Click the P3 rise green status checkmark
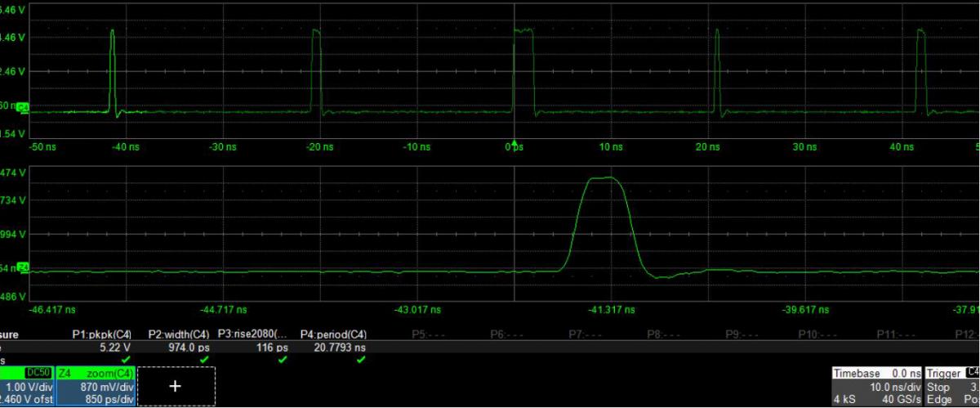 point(283,359)
